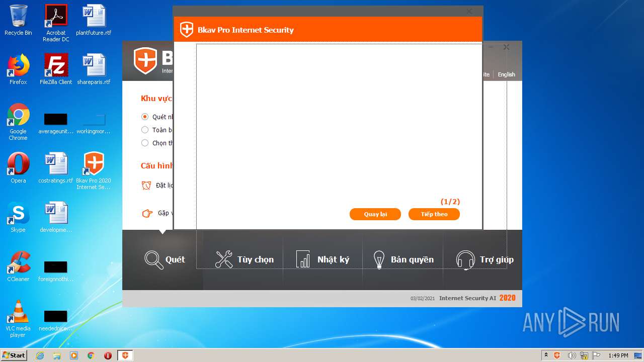Open the Start menu
Screen dimensions: 644x362
(14, 355)
